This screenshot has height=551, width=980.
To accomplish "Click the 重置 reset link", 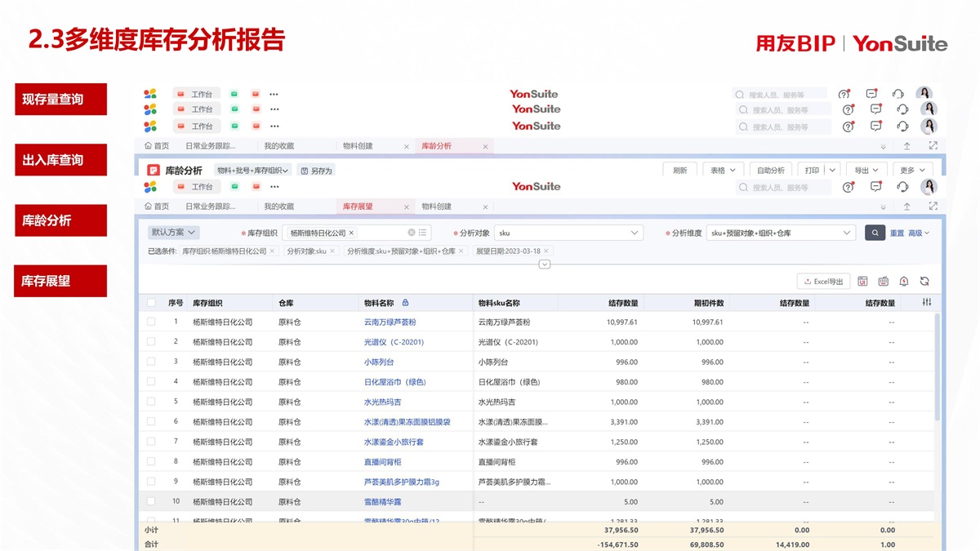I will click(x=897, y=233).
